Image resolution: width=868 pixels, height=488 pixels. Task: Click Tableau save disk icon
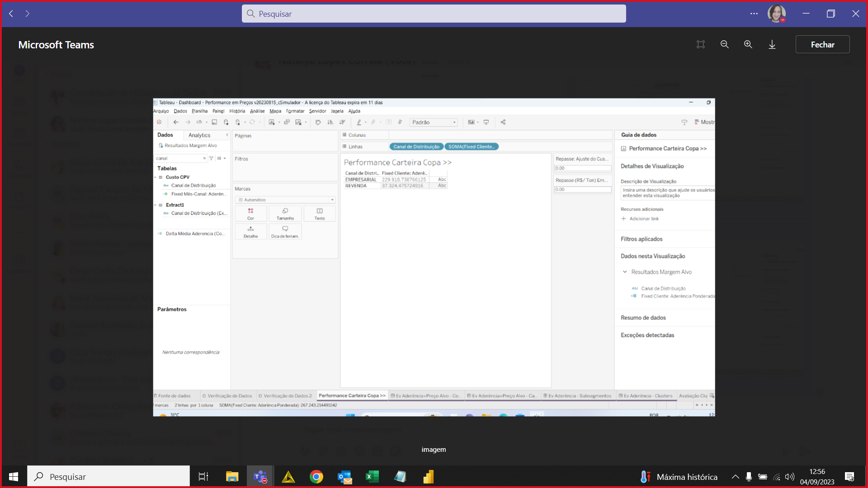click(214, 122)
